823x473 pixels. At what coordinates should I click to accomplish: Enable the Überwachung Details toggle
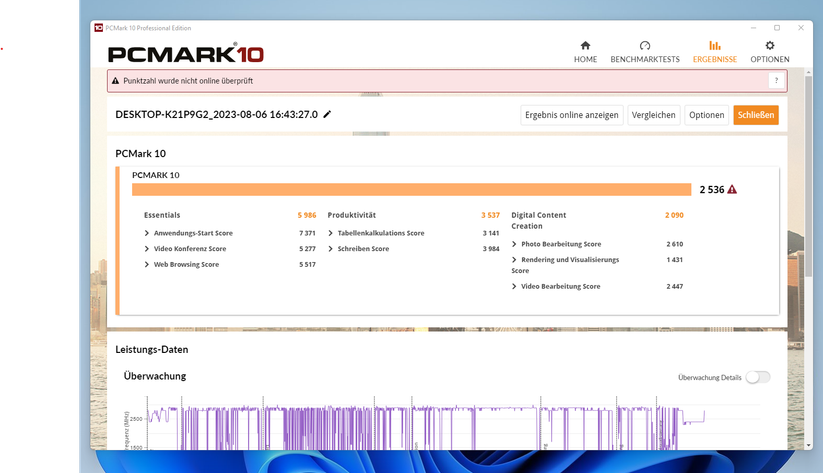tap(758, 377)
